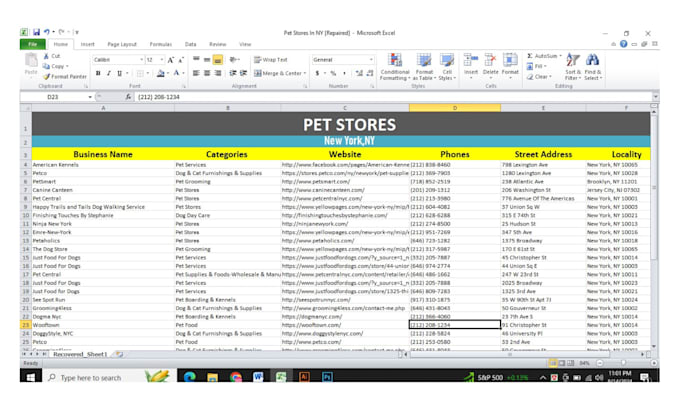Open Word from the taskbar
Viewport: 680px width, 409px height.
(x=258, y=377)
